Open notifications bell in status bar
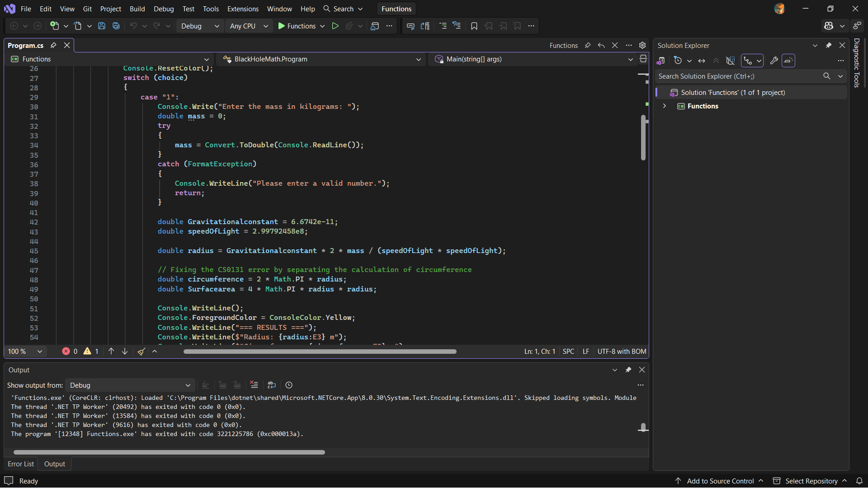Viewport: 868px width, 488px height. pos(859,481)
